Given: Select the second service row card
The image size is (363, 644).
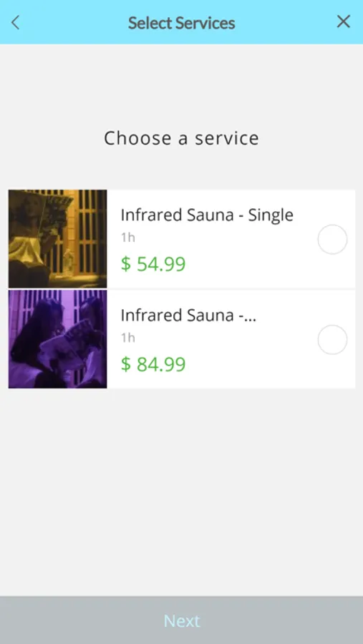Looking at the screenshot, I should (x=181, y=339).
